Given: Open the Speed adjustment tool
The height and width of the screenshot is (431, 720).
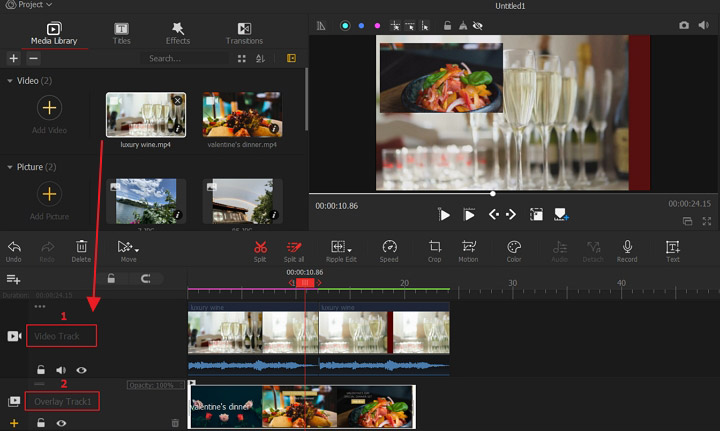Looking at the screenshot, I should pos(389,247).
